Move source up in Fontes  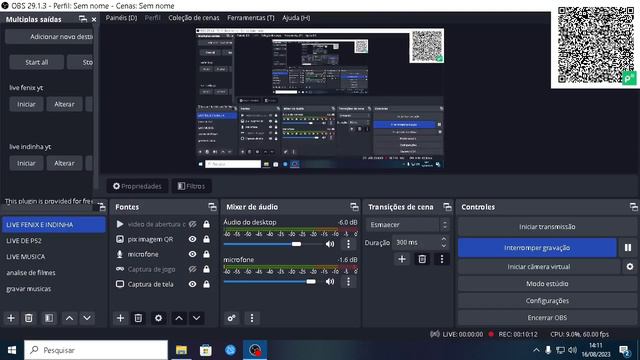click(x=179, y=318)
